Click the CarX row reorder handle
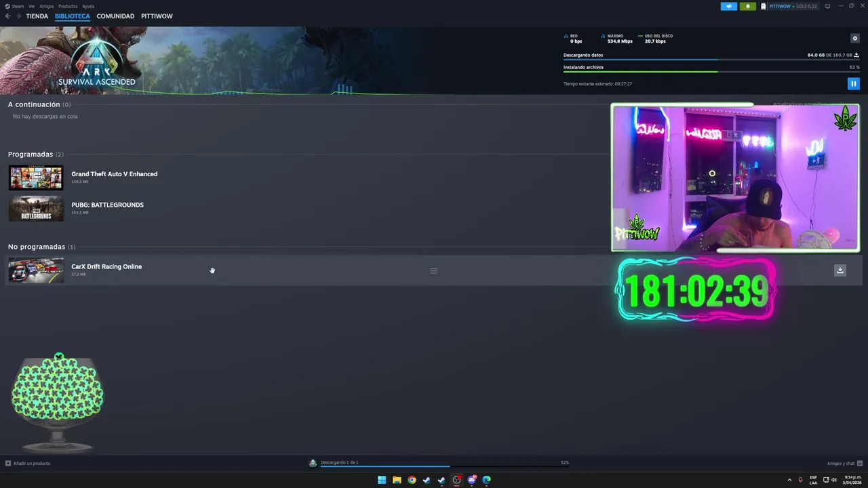The image size is (868, 488). [433, 270]
